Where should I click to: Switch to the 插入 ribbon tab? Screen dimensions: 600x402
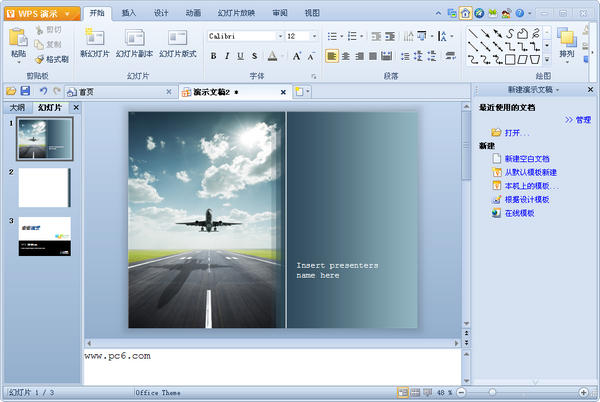pyautogui.click(x=129, y=13)
